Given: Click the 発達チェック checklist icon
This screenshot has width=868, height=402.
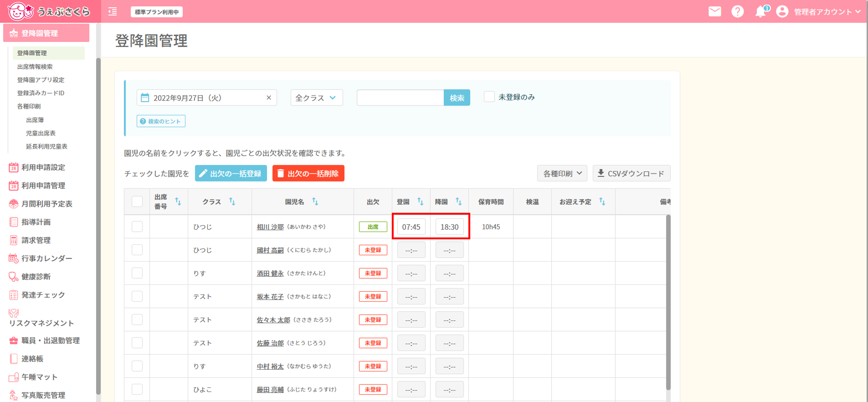Looking at the screenshot, I should (x=14, y=295).
